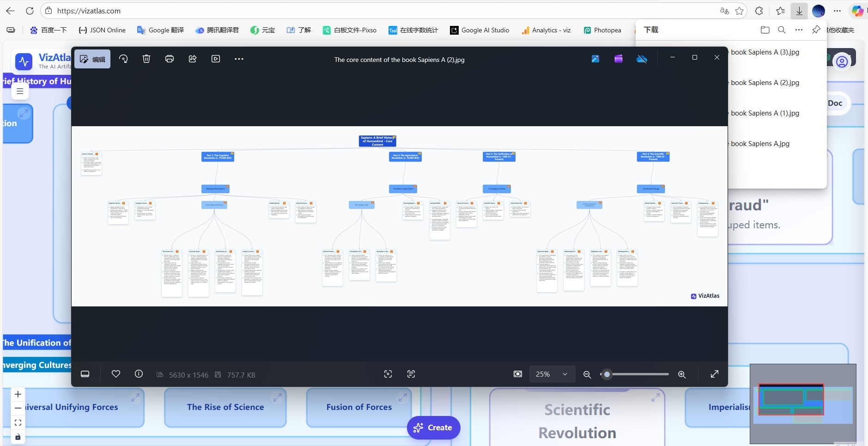The image size is (868, 446).
Task: Open the 25% zoom level dropdown
Action: [552, 374]
